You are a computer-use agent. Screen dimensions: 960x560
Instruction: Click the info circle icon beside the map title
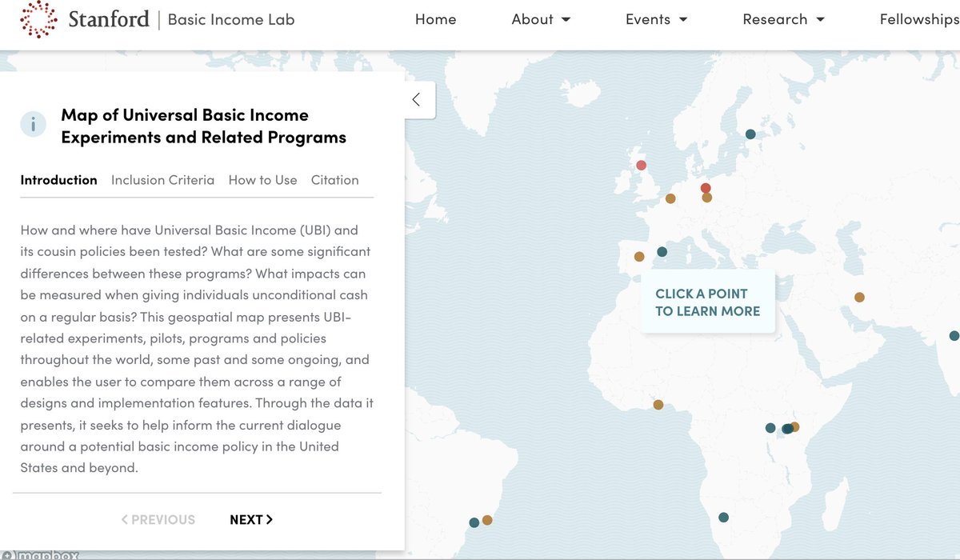33,124
